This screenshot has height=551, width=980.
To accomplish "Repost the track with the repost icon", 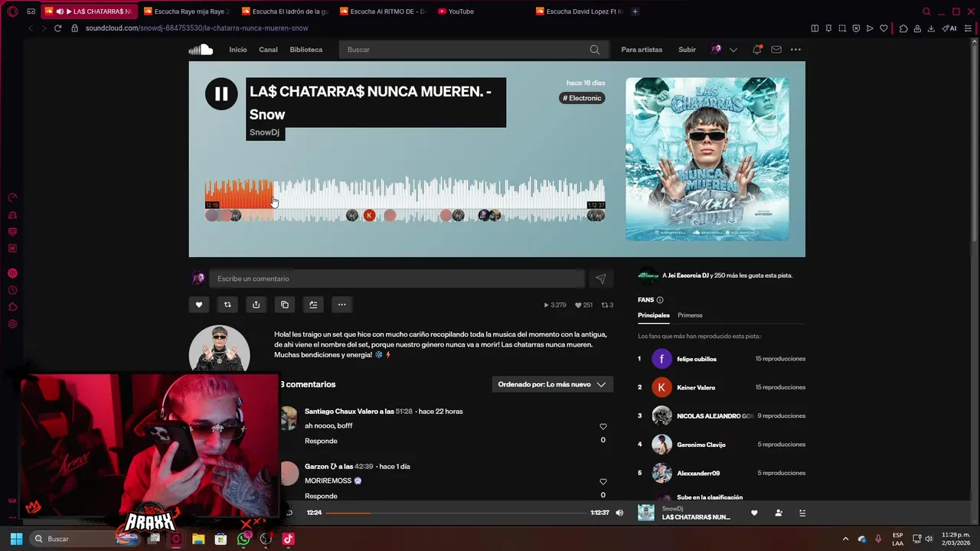I will [227, 305].
